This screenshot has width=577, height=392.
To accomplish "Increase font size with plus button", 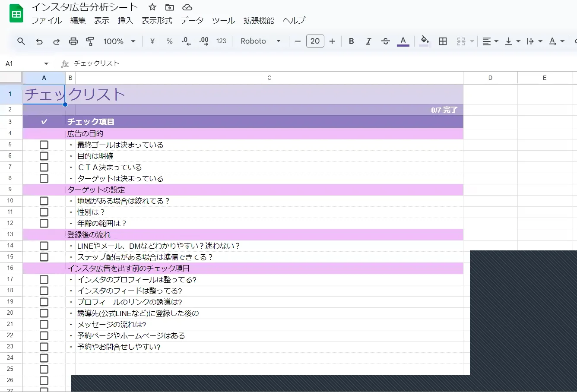I will (x=332, y=41).
